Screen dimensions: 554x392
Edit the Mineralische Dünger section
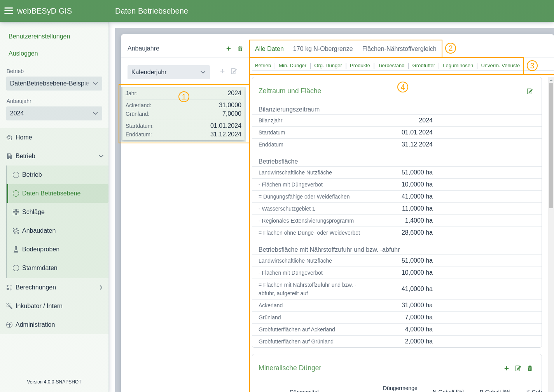518,368
